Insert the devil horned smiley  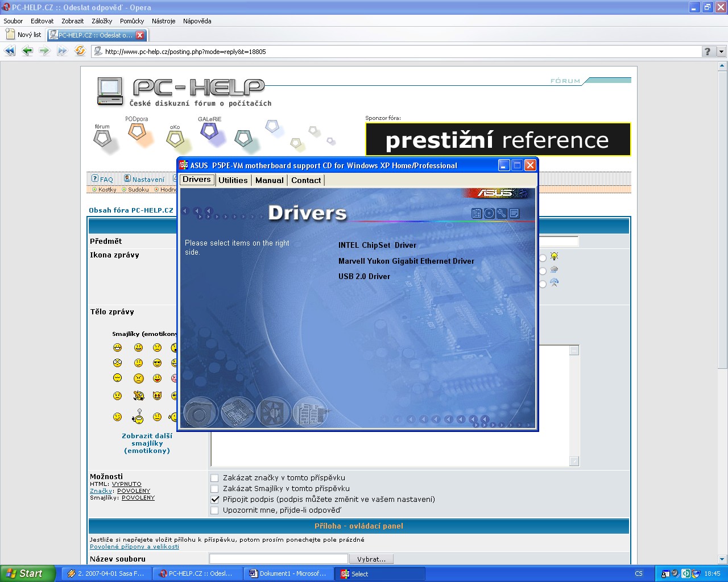pos(157,395)
